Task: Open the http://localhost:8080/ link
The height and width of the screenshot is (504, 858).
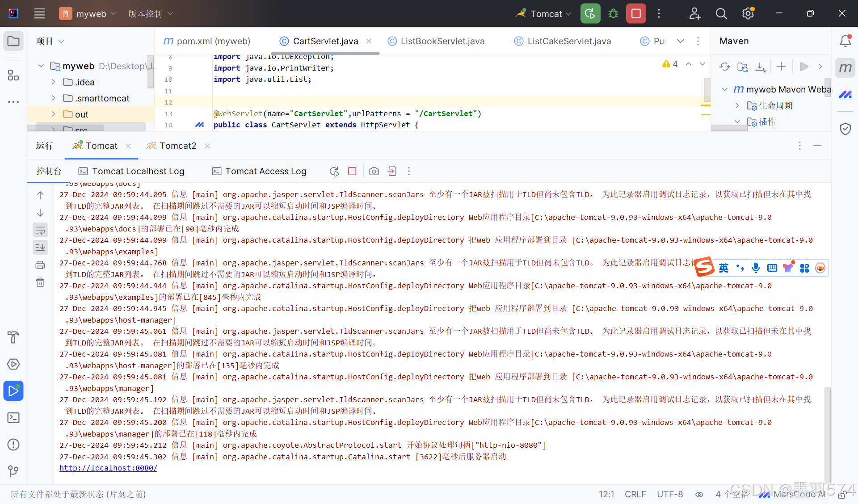Action: (108, 468)
